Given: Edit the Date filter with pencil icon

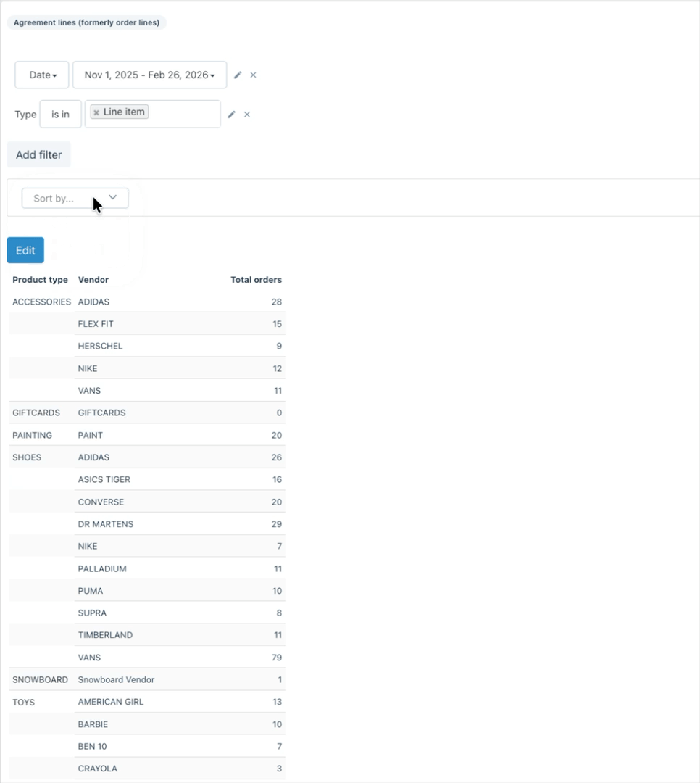Looking at the screenshot, I should pyautogui.click(x=238, y=75).
